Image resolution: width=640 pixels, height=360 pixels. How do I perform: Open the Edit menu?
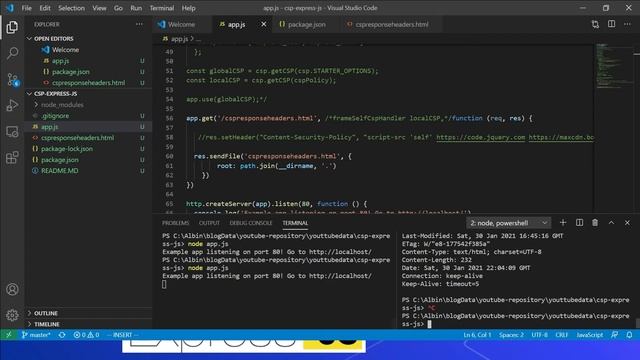tap(45, 8)
